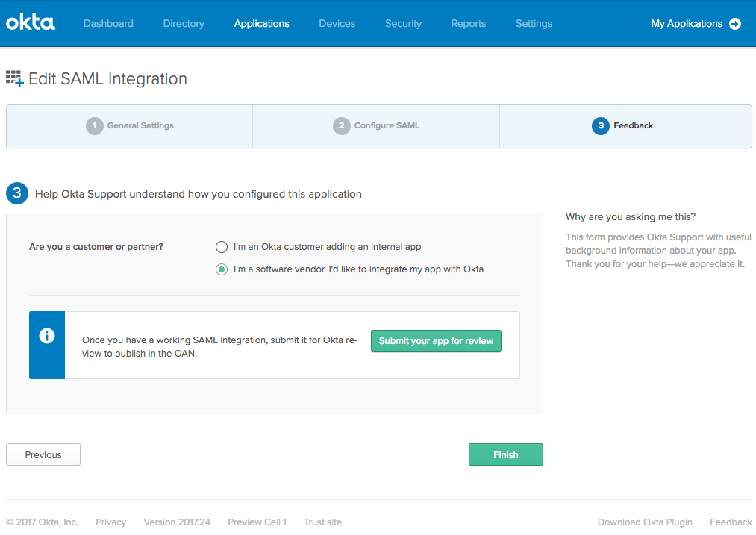
Task: Switch to the General Settings step tab
Action: pos(130,126)
